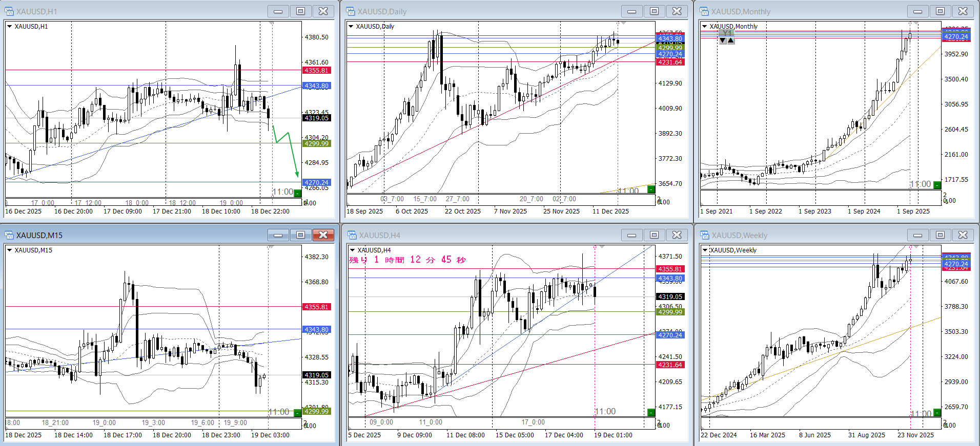Click the gray chart shift marker atop H1 chart
980x446 pixels.
coord(272,23)
